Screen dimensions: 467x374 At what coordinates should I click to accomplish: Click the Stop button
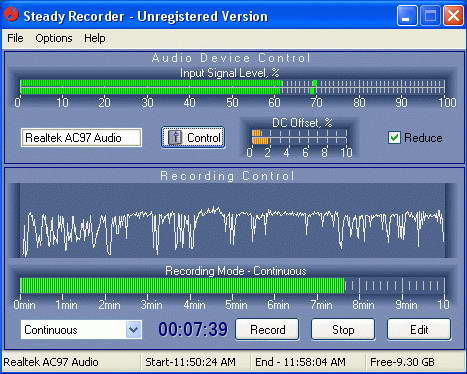343,329
